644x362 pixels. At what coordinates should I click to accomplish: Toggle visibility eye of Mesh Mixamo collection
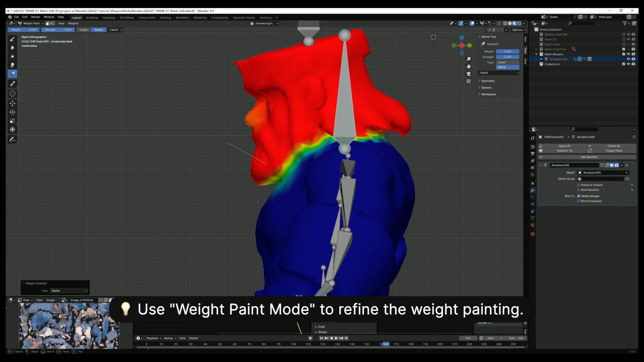pos(628,54)
